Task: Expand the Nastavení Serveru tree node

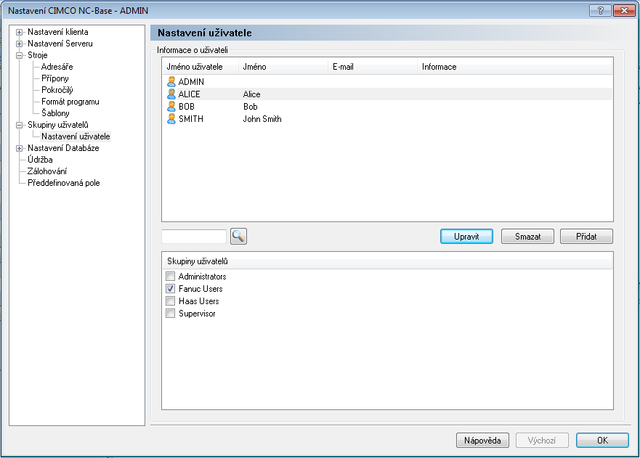Action: pyautogui.click(x=19, y=44)
